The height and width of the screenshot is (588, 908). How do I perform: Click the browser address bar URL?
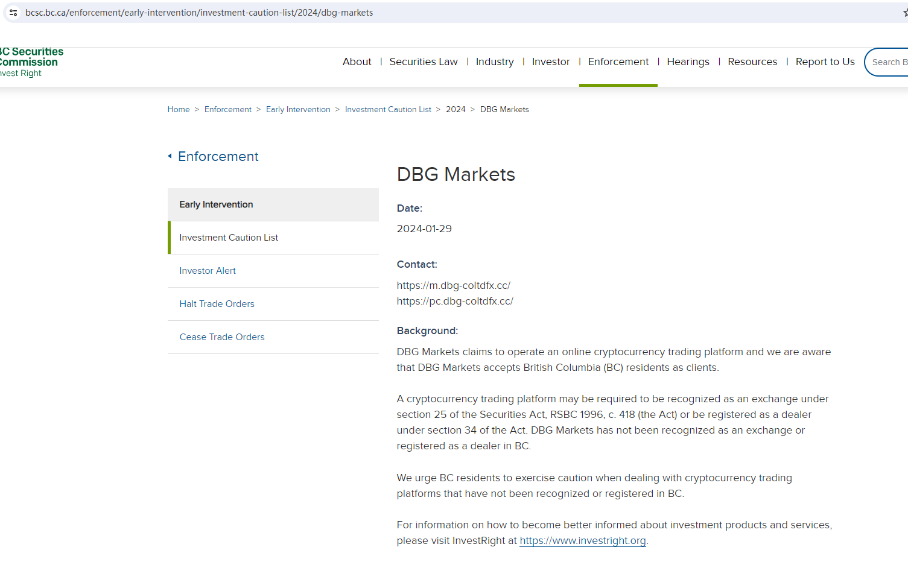(x=199, y=13)
